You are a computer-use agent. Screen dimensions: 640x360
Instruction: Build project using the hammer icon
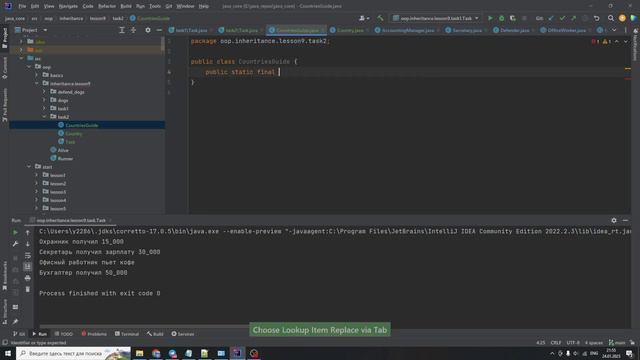pyautogui.click(x=380, y=18)
